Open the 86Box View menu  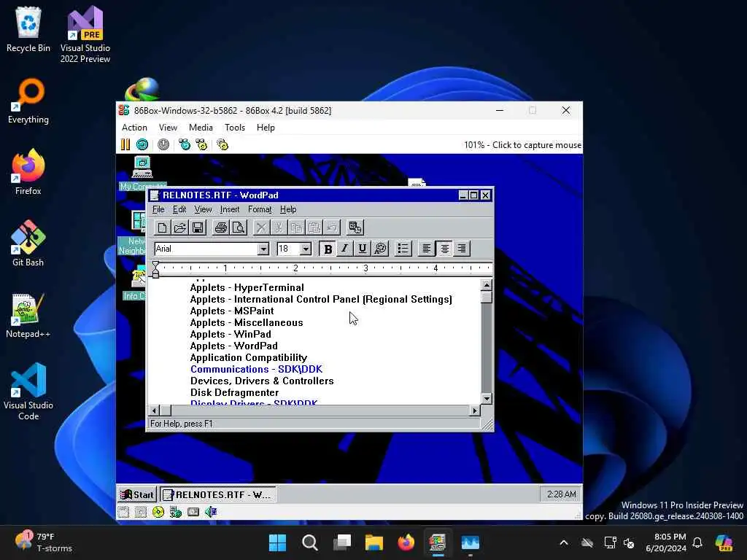(168, 128)
